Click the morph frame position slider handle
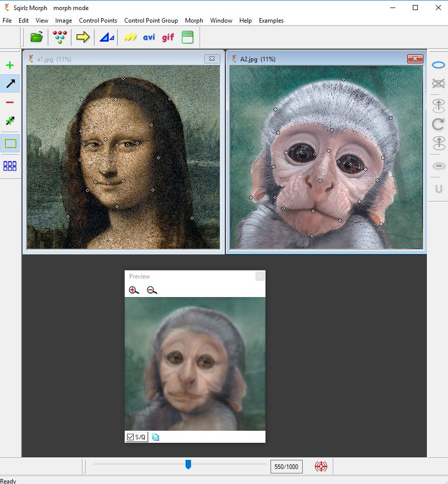Viewport: 448px width, 484px height. [x=188, y=464]
